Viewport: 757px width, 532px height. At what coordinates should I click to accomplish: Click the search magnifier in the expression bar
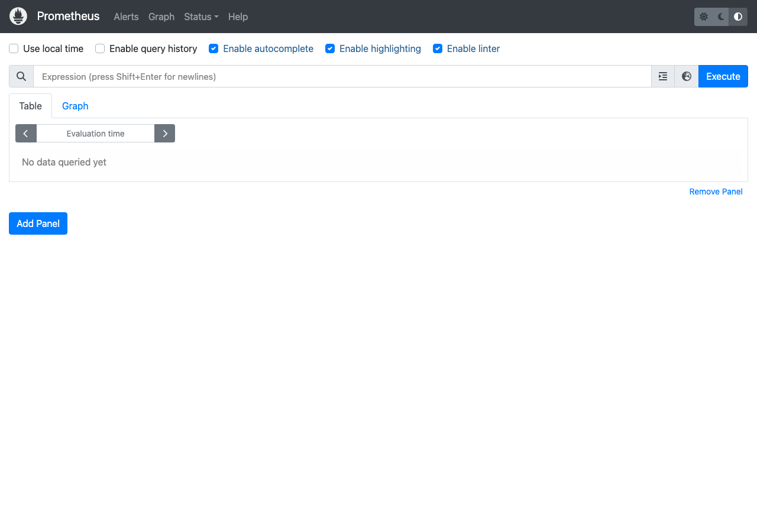[21, 76]
